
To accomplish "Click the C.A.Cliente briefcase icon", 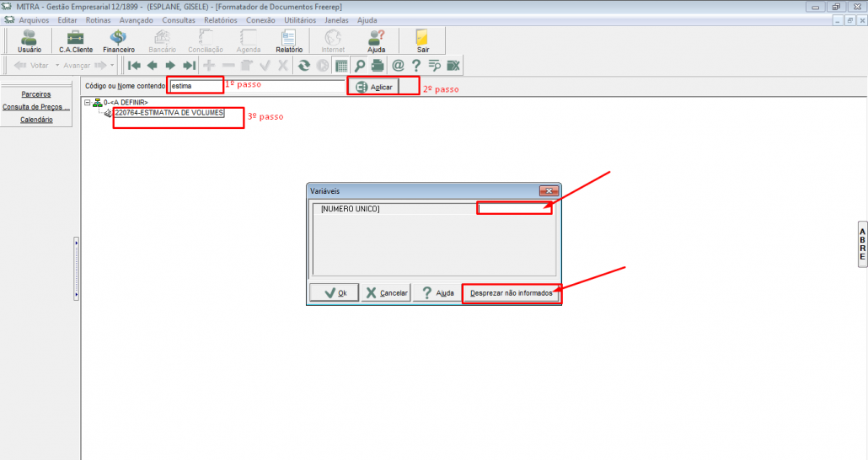I will coord(76,40).
